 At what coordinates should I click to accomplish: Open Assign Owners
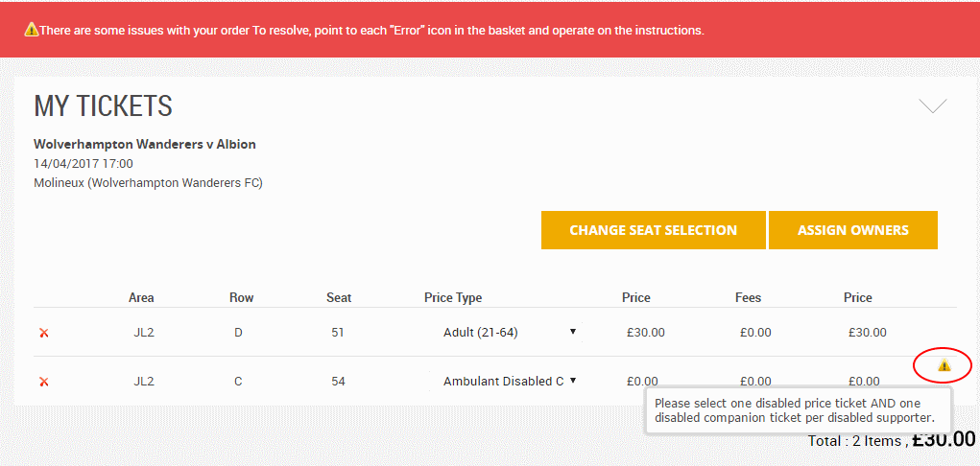pyautogui.click(x=853, y=230)
